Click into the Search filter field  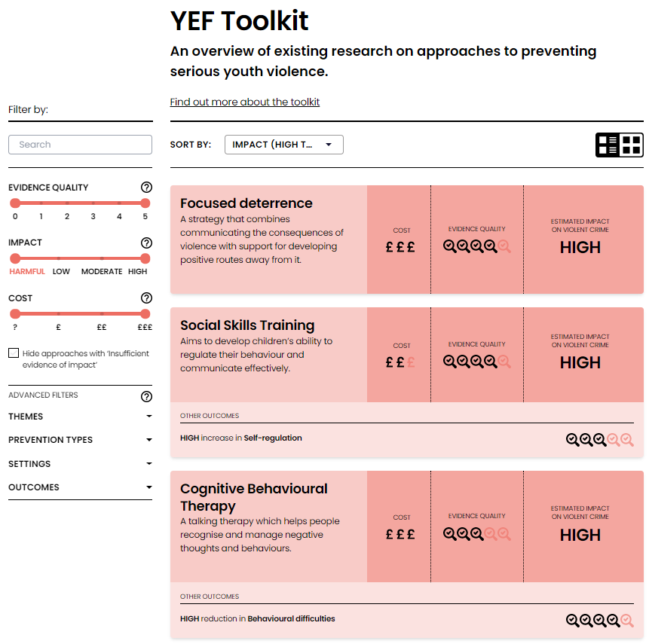pos(80,145)
